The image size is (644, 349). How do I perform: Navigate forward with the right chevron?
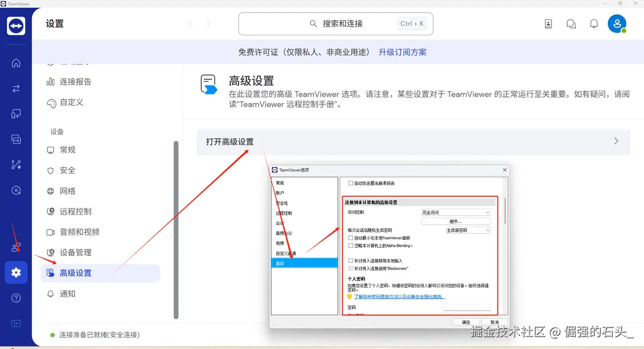pyautogui.click(x=209, y=24)
